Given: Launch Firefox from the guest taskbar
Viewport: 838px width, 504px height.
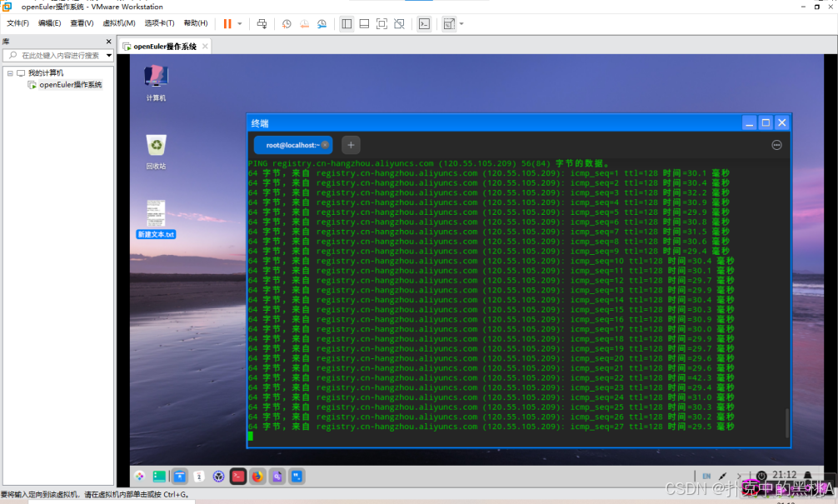Looking at the screenshot, I should tap(257, 477).
